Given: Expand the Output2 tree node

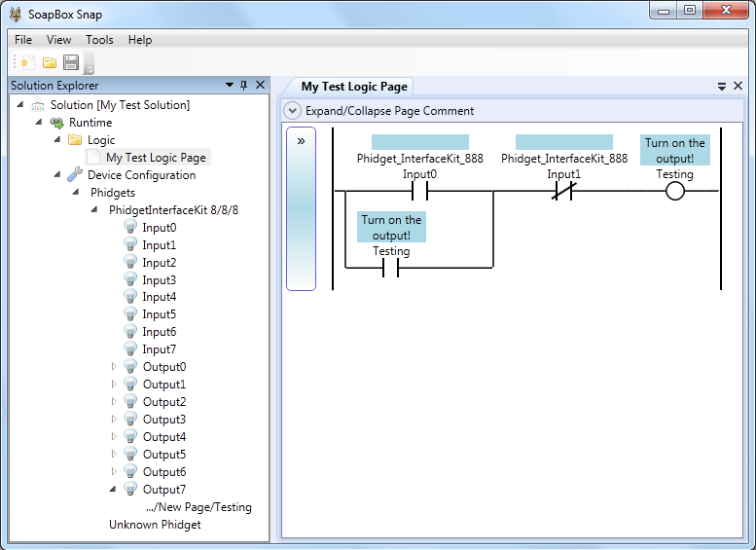Looking at the screenshot, I should point(114,401).
